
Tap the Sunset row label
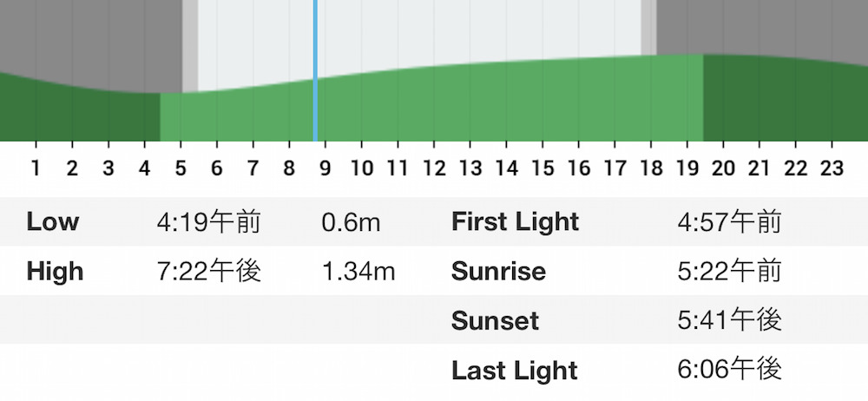(495, 320)
